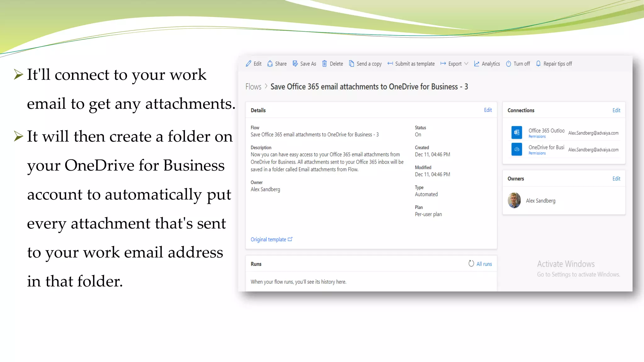The image size is (644, 362).
Task: Click the flow name under Flow label
Action: pos(314,134)
